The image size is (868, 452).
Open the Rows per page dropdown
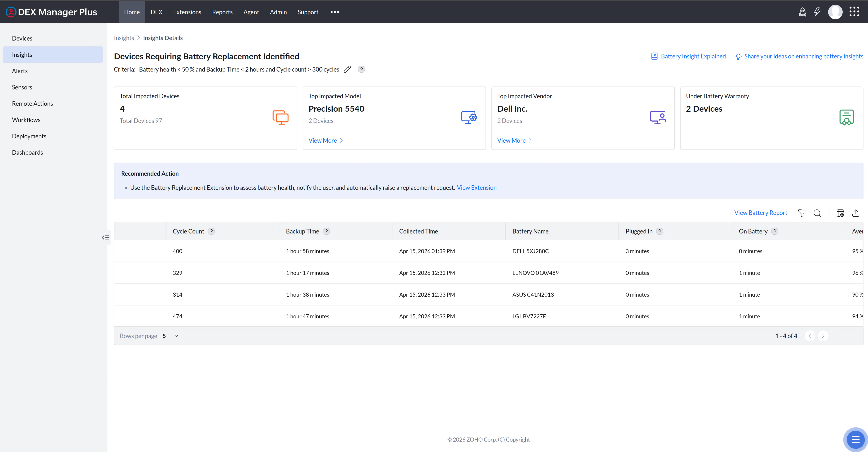tap(171, 336)
